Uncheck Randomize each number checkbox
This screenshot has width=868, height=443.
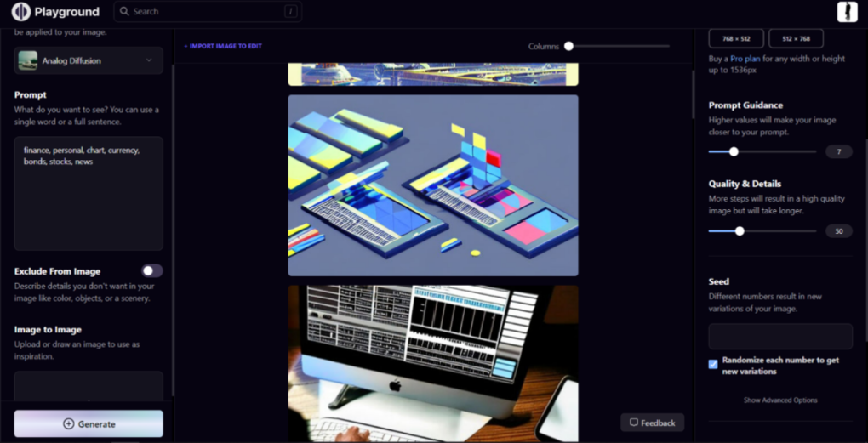tap(713, 365)
